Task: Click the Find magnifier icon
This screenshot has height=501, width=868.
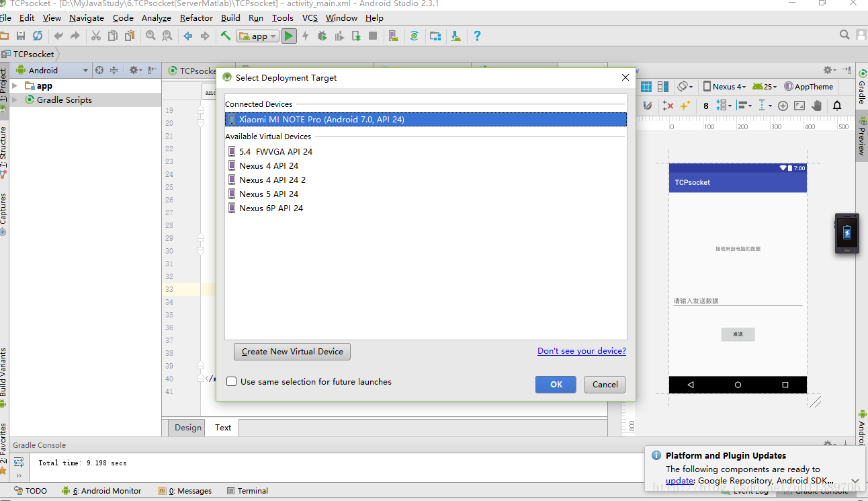Action: pyautogui.click(x=150, y=36)
